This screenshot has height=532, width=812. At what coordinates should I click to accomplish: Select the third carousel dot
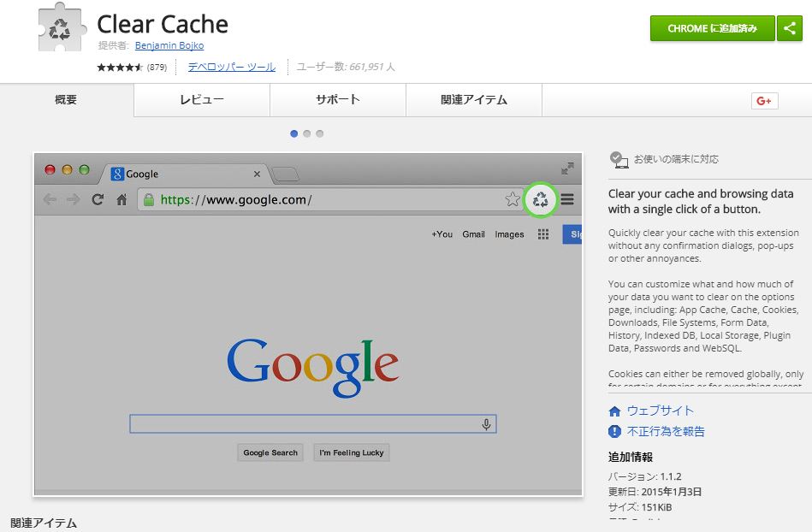pyautogui.click(x=320, y=133)
